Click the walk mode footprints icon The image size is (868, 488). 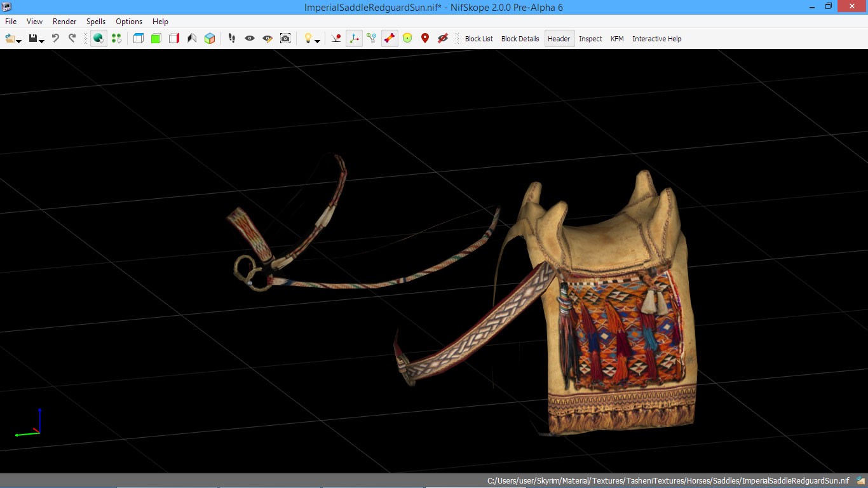pyautogui.click(x=232, y=39)
